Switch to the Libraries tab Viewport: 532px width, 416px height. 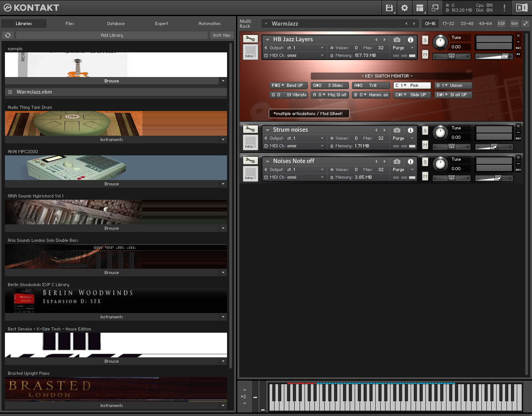(24, 23)
